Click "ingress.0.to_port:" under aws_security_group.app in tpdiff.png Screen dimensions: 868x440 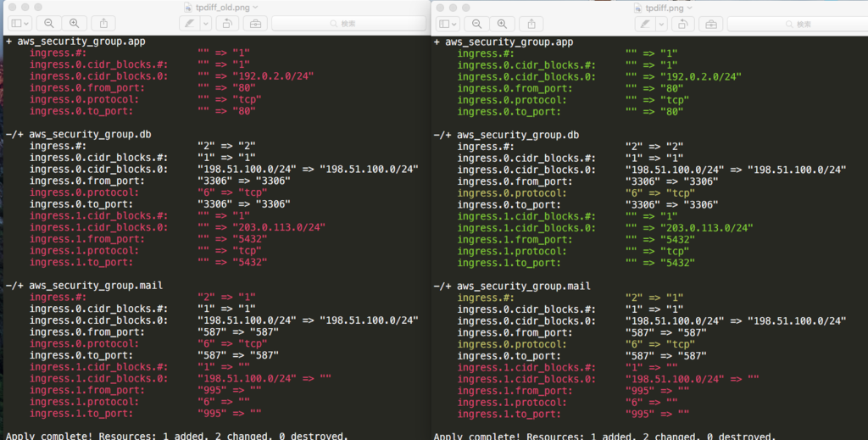click(509, 112)
